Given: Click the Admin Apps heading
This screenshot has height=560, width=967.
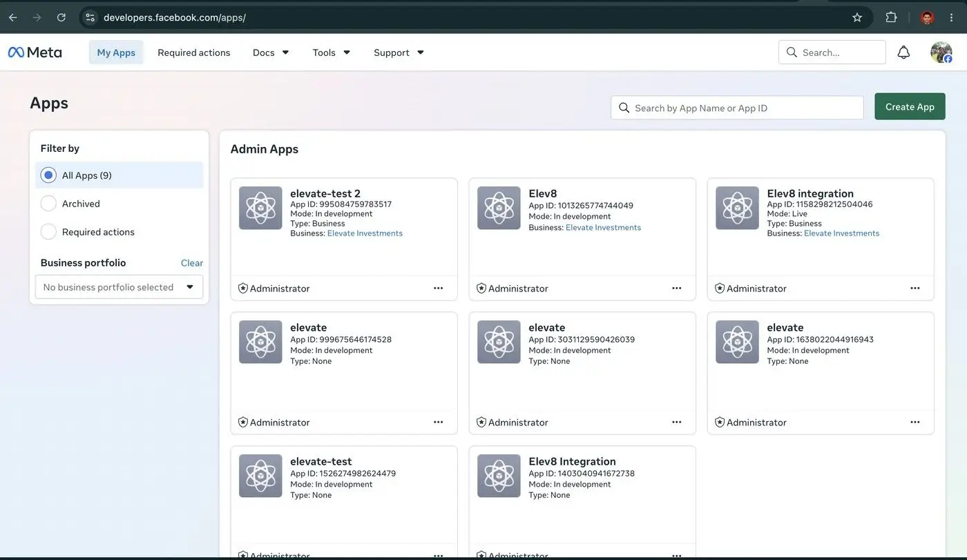Looking at the screenshot, I should click(x=265, y=148).
